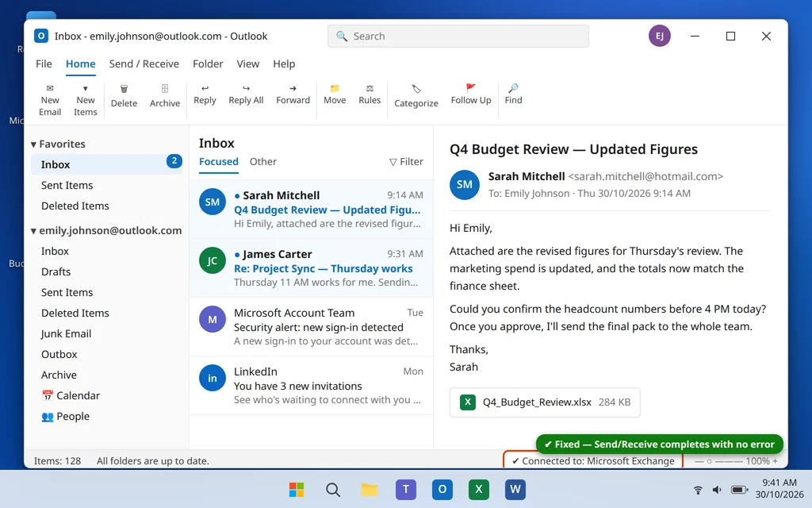Open the Junk Email folder
Screen dimensions: 812x508
106,334
